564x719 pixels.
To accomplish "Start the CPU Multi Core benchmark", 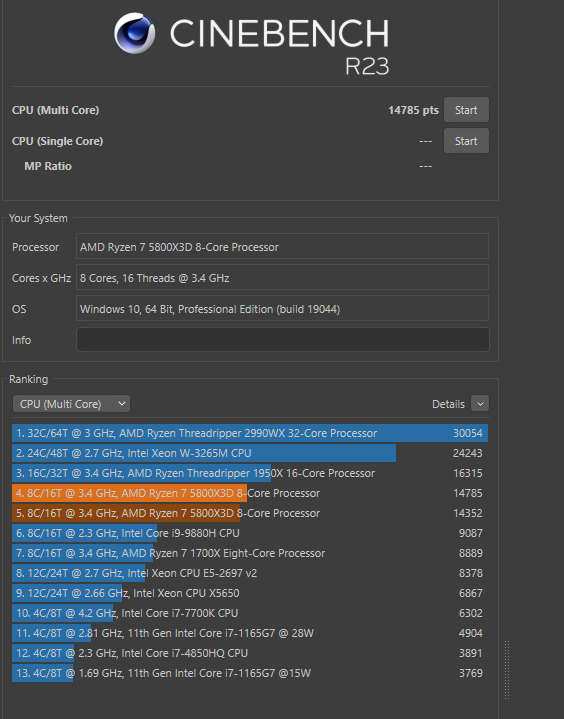I will [x=466, y=110].
